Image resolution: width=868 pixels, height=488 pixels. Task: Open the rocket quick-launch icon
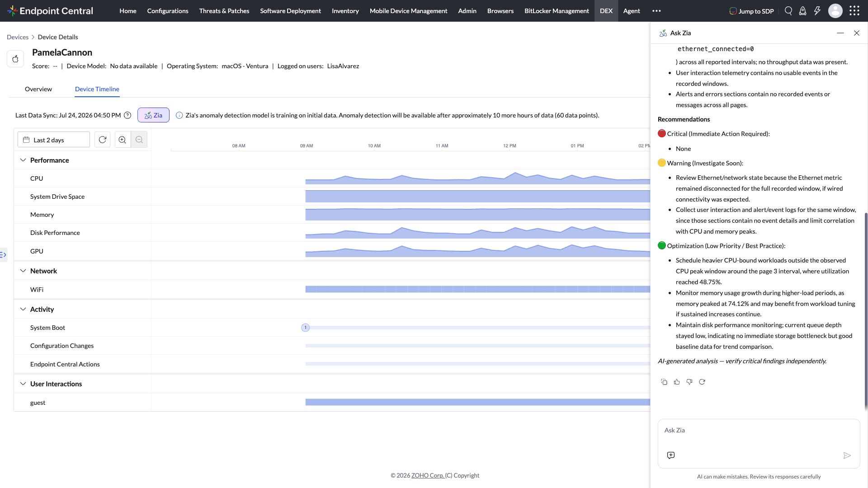click(x=803, y=11)
